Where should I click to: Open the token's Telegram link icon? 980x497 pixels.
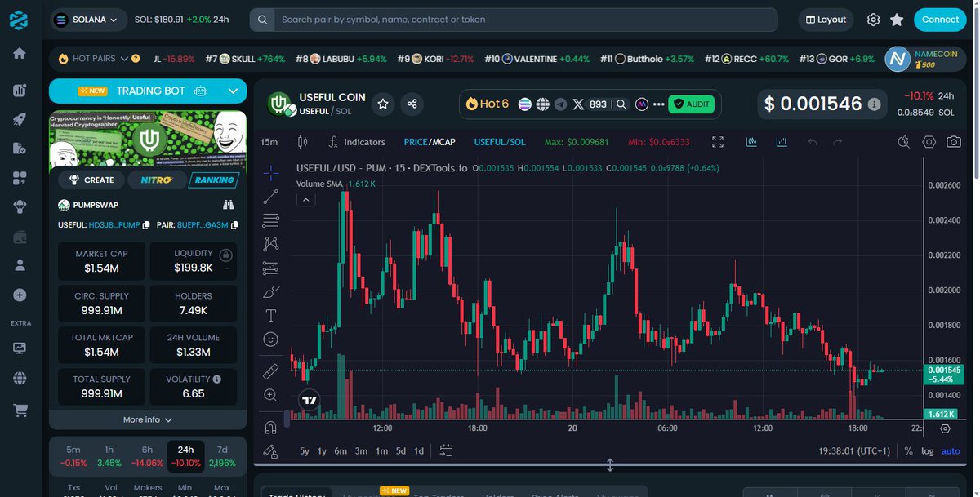click(560, 104)
